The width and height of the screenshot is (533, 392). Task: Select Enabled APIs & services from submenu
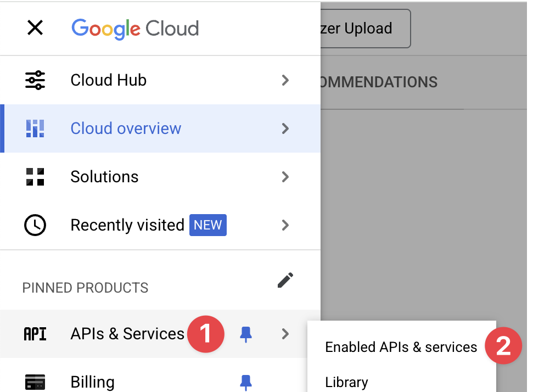pos(401,347)
